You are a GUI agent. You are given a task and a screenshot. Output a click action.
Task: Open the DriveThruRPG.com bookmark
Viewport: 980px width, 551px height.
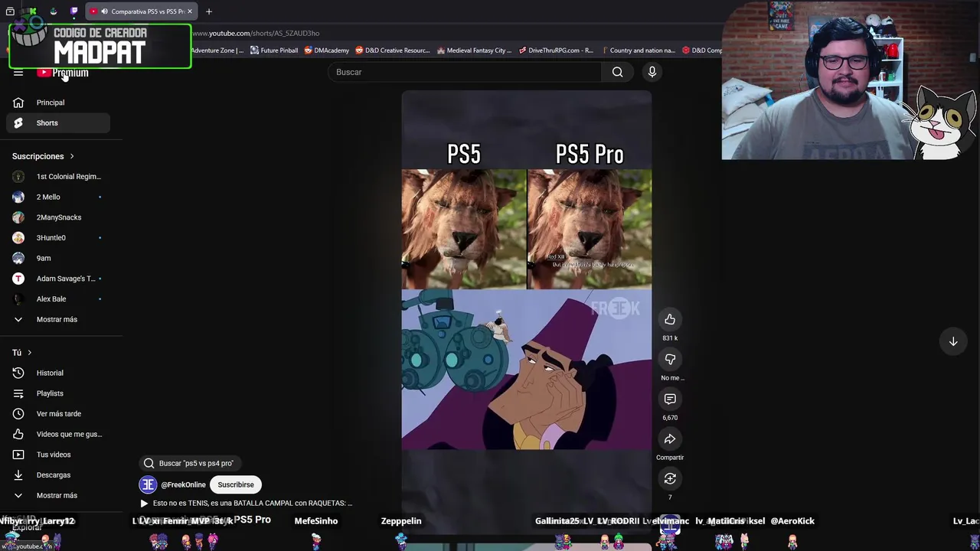coord(556,51)
